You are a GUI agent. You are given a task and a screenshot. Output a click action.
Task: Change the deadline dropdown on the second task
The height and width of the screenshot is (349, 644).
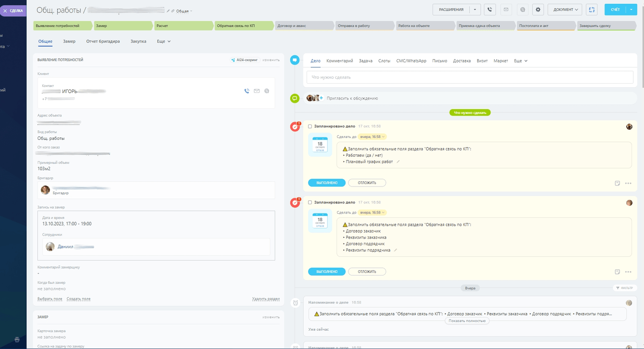click(372, 212)
